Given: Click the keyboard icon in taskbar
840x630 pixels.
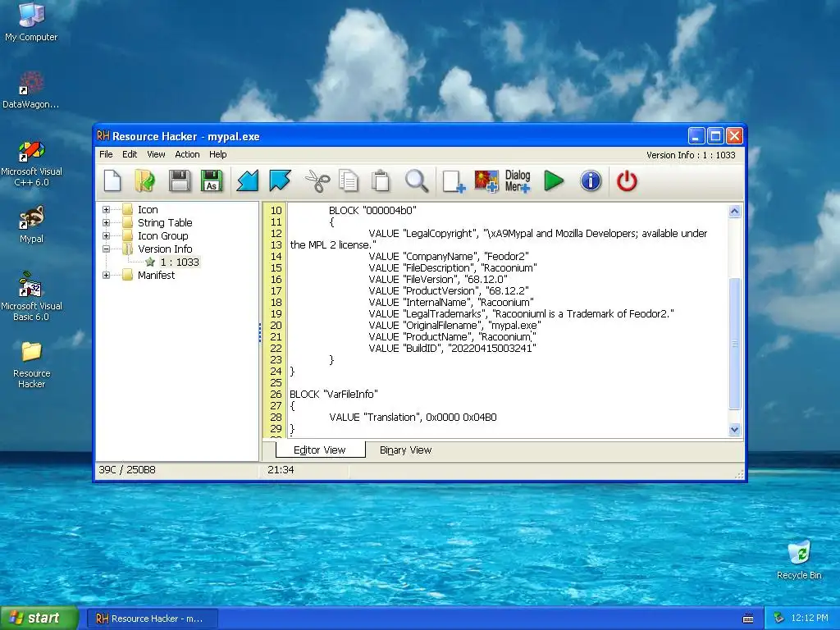Looking at the screenshot, I should [748, 619].
